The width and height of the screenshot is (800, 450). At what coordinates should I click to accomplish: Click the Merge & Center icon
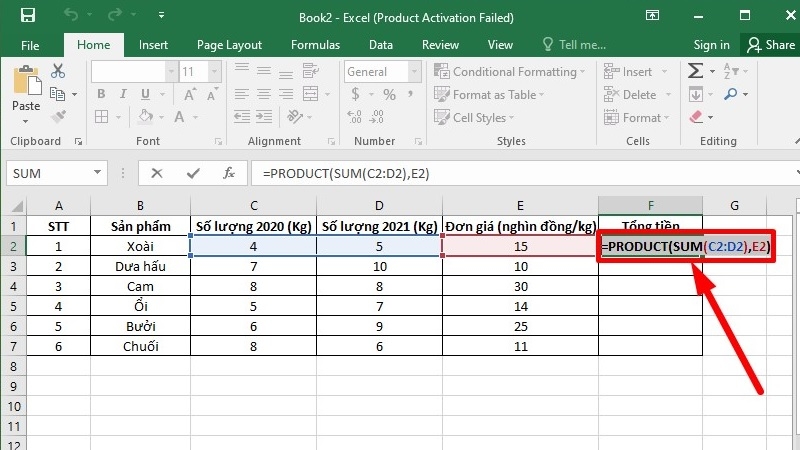310,94
